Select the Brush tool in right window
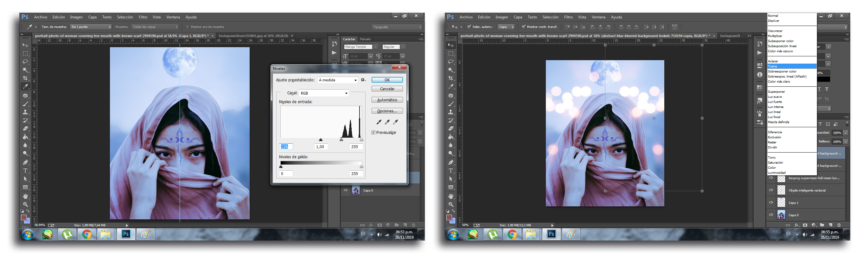 451,104
